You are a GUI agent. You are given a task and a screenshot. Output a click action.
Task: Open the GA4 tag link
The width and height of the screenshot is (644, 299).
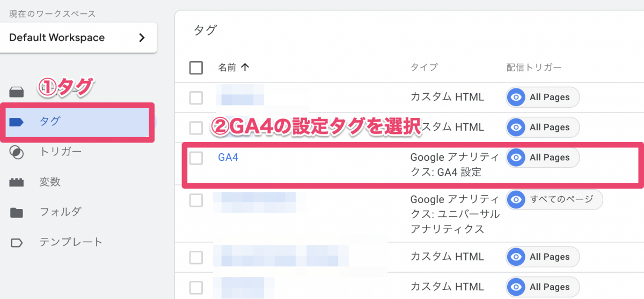point(228,158)
